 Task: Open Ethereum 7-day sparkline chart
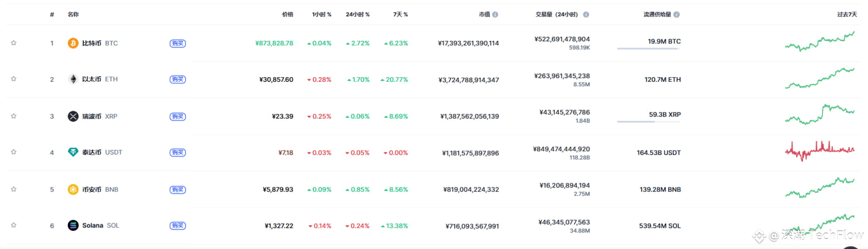pyautogui.click(x=819, y=78)
